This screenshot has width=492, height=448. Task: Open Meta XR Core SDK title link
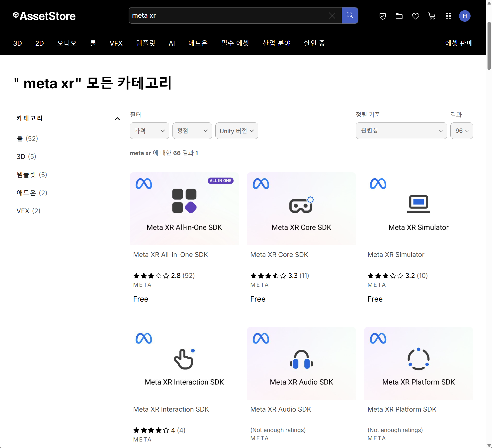point(279,254)
